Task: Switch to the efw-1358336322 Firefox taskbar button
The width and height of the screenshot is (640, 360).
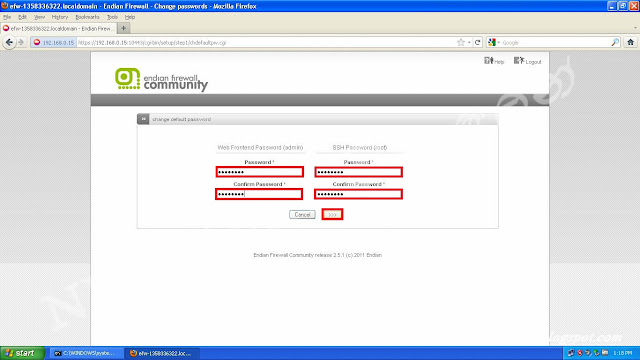Action: pos(163,353)
